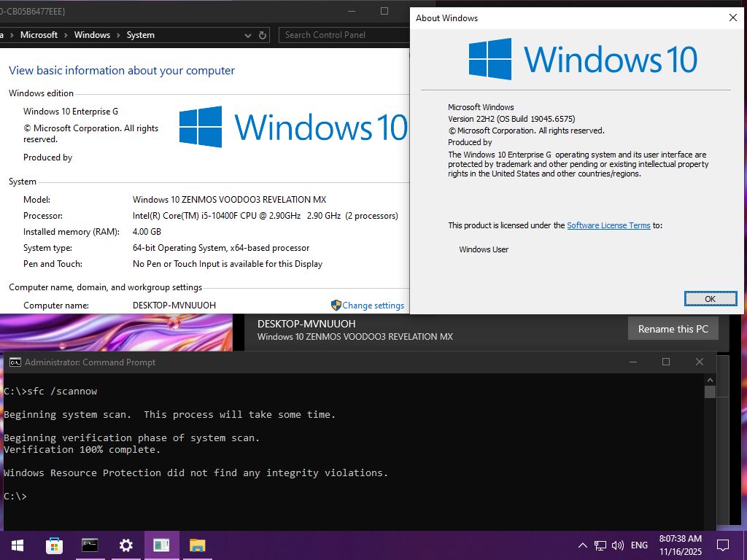Click the volume speaker tray icon

point(618,545)
